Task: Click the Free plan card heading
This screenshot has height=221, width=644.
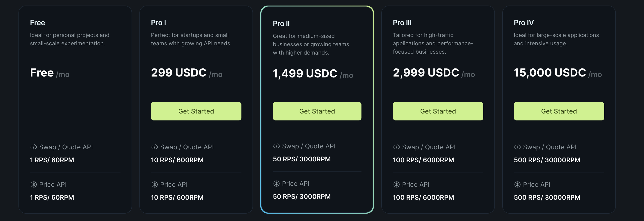Action: 37,22
